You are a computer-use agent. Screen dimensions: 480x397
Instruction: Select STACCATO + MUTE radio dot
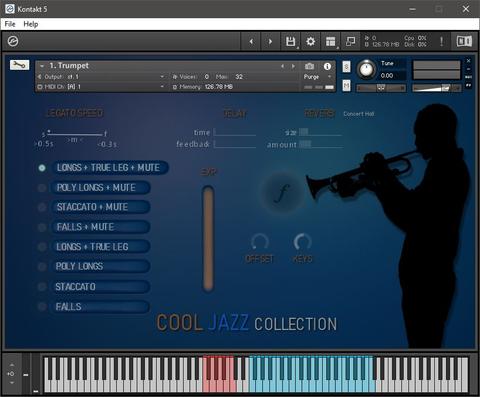click(x=42, y=207)
